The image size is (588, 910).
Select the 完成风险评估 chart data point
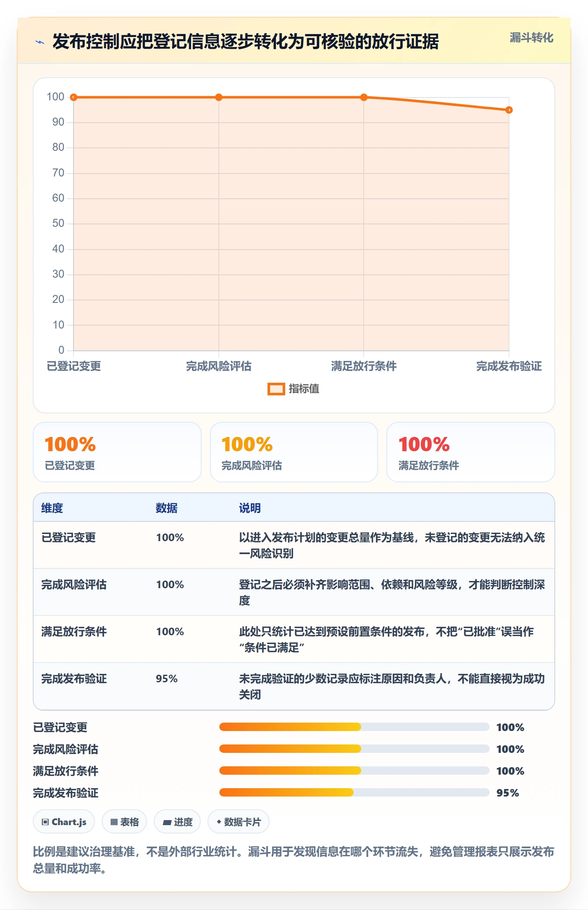[219, 97]
